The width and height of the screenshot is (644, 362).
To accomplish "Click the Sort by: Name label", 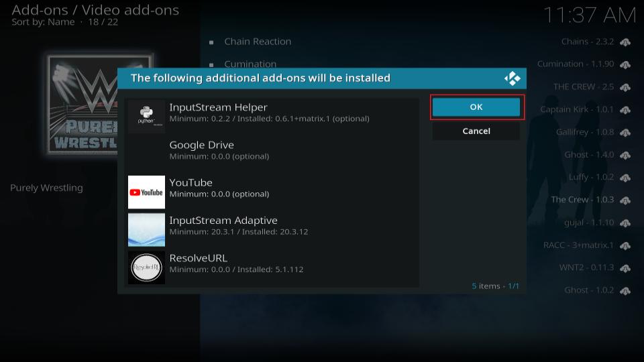I will (43, 22).
